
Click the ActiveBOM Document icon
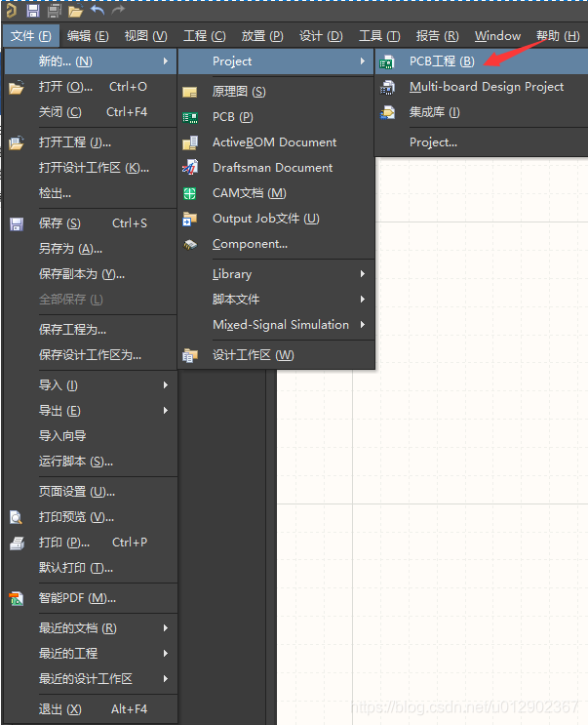190,142
